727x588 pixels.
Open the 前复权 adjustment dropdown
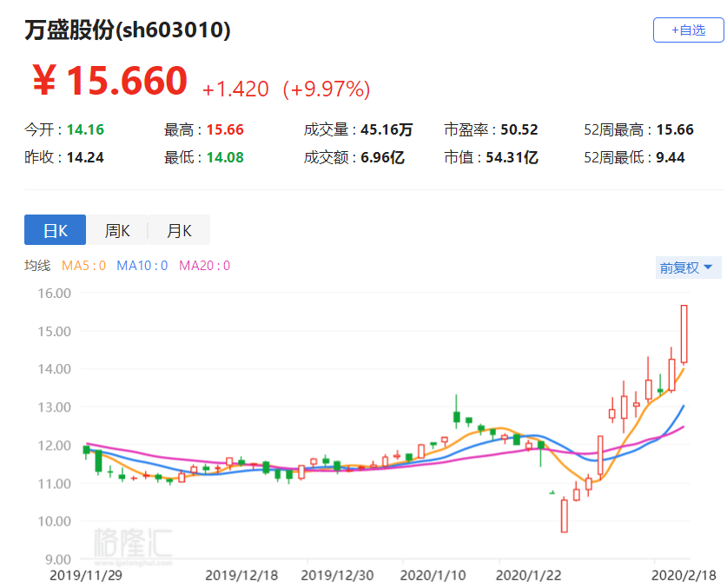pyautogui.click(x=688, y=268)
